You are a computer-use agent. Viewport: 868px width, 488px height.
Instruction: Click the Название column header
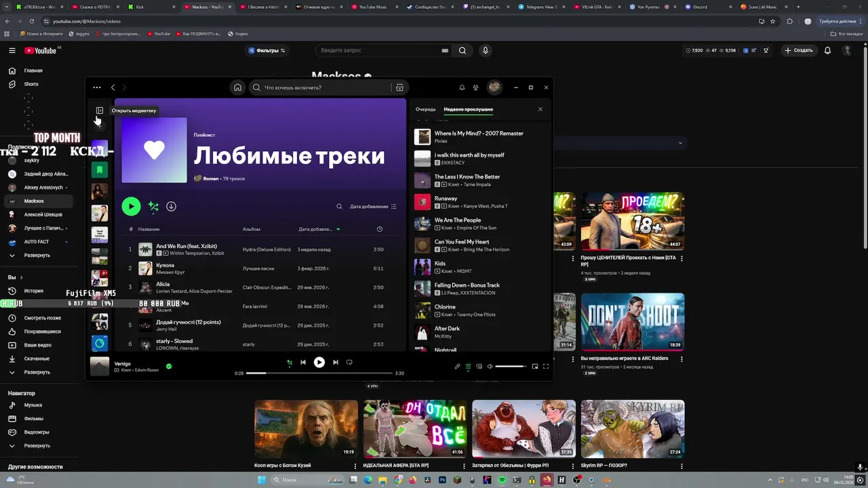click(149, 229)
